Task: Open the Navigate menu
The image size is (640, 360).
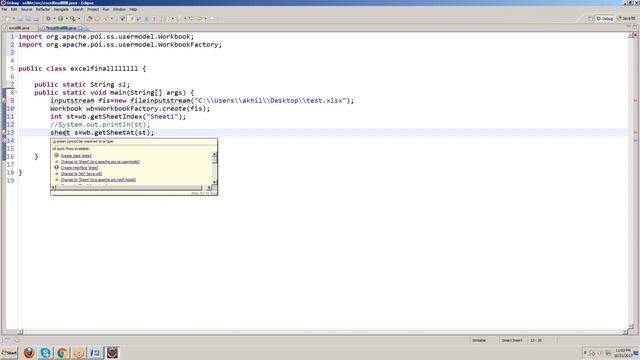Action: tap(61, 9)
